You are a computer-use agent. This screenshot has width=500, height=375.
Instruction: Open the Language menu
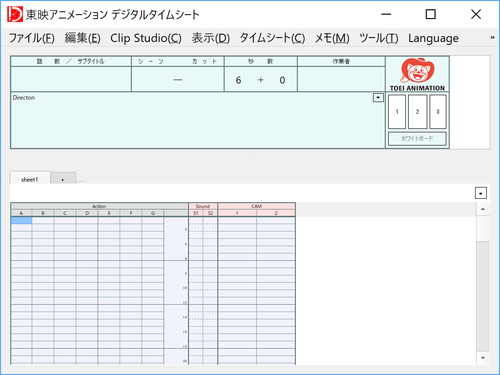tap(433, 38)
